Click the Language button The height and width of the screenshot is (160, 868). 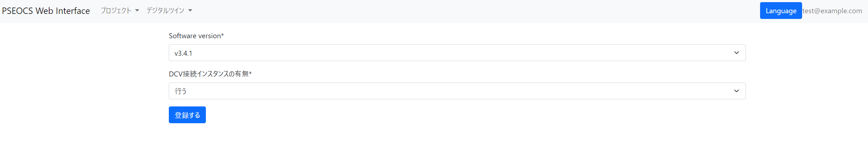[x=781, y=11]
